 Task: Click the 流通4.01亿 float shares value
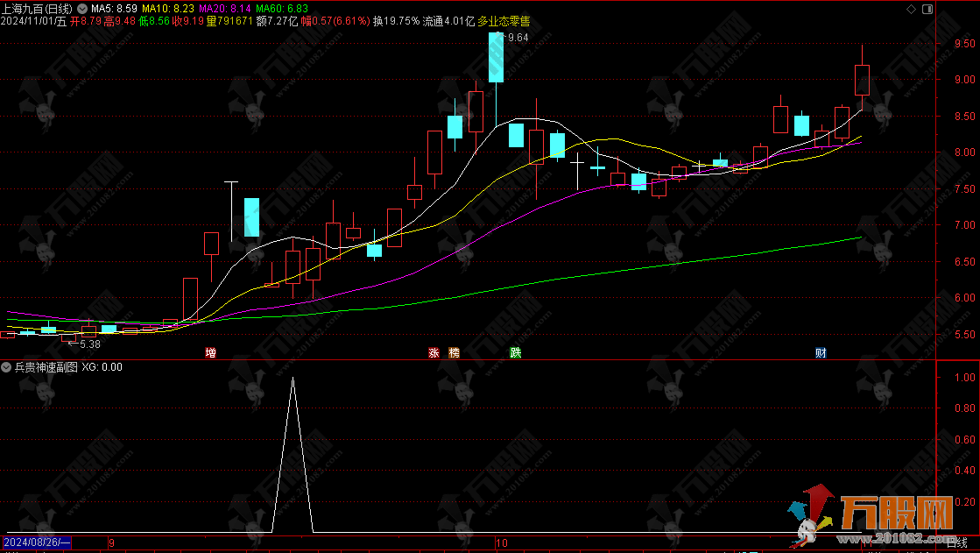click(x=448, y=21)
